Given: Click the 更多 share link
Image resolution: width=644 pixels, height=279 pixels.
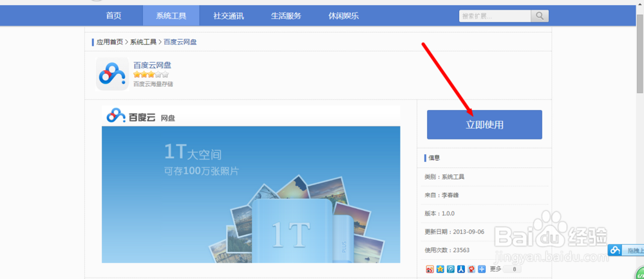Looking at the screenshot, I should [496, 269].
